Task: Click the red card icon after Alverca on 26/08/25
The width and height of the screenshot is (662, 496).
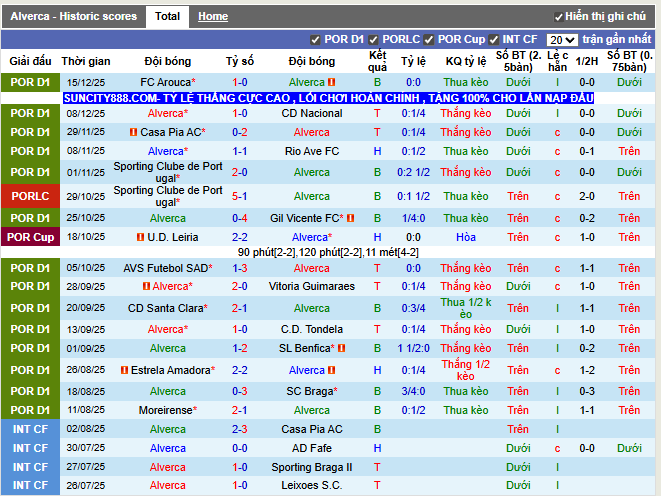Action: tap(331, 370)
